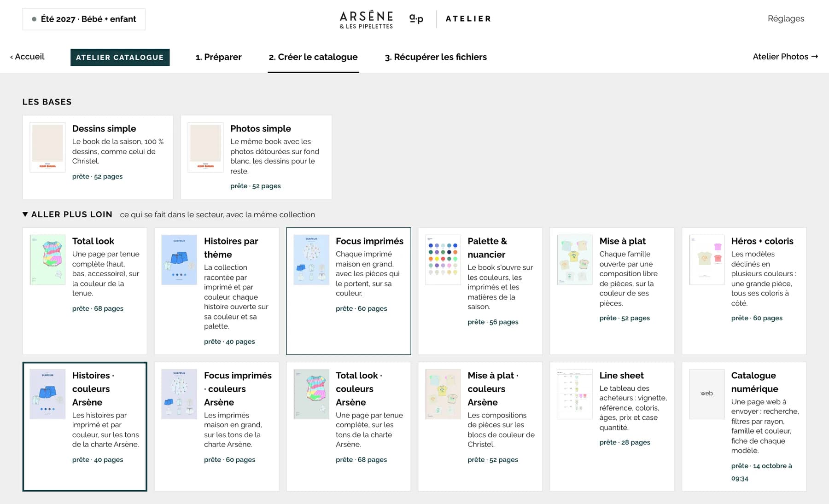The image size is (829, 504).
Task: Select Focus imprimés · couleurs Arsène thumbnail
Action: (x=179, y=394)
